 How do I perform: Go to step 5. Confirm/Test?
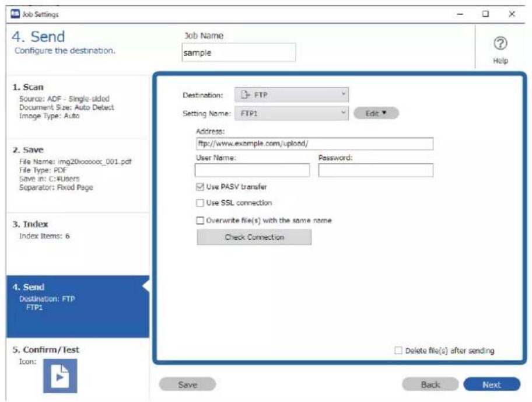tap(78, 370)
